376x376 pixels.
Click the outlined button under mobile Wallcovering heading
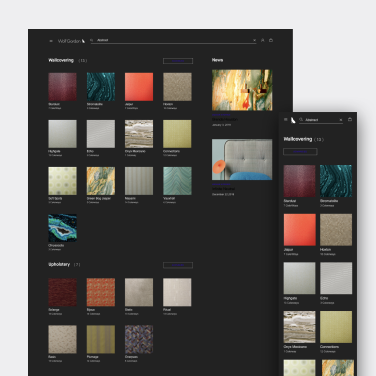tap(300, 152)
